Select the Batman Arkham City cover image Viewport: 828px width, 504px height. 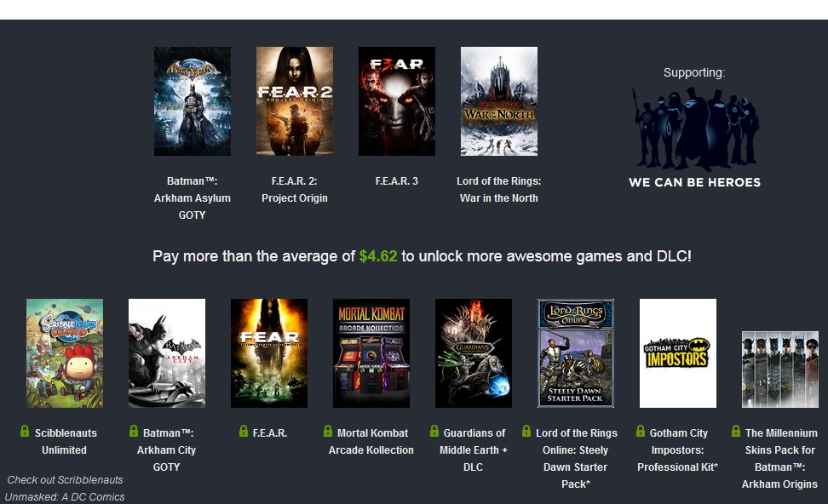point(167,353)
